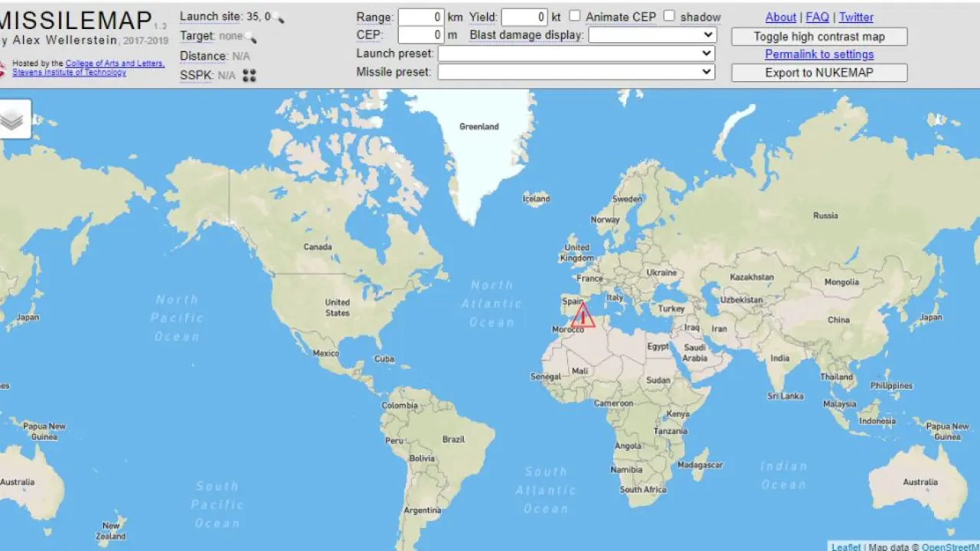Viewport: 980px width, 551px height.
Task: Expand the Launch preset dropdown
Action: click(576, 54)
